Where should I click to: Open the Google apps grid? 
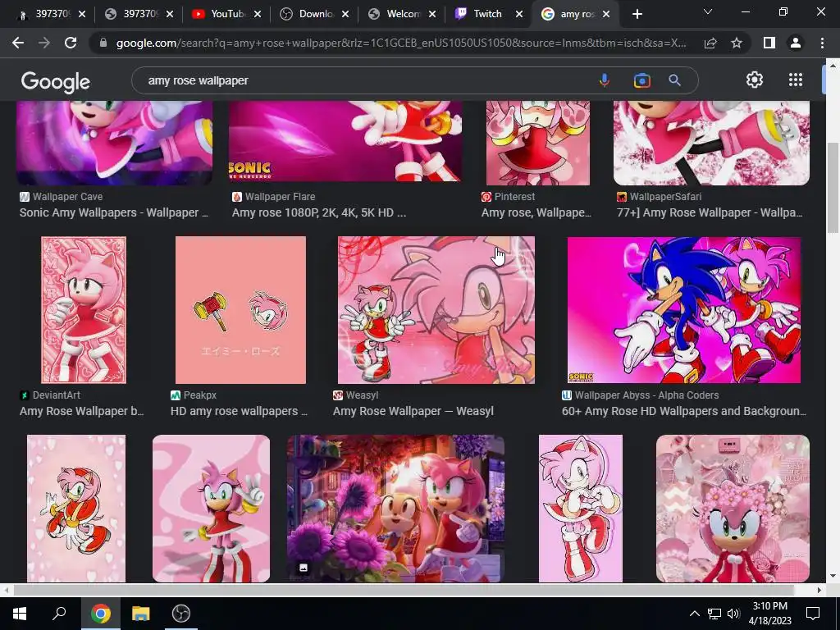(796, 80)
